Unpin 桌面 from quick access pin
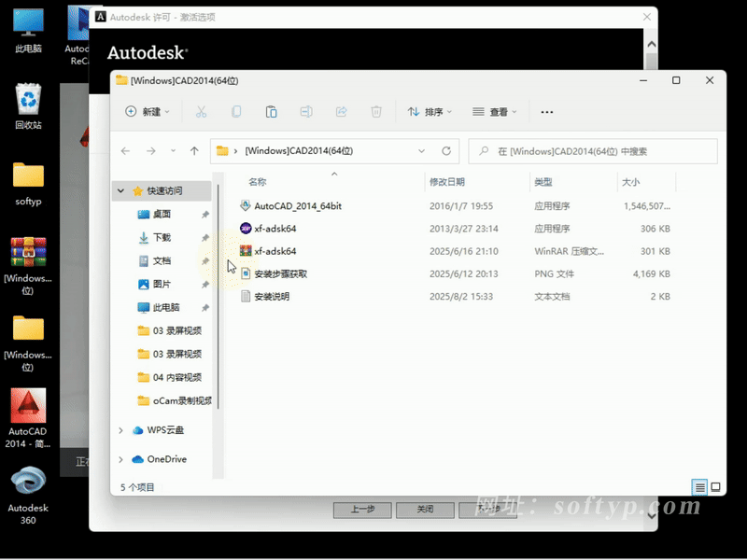Viewport: 747px width, 560px height. click(205, 215)
